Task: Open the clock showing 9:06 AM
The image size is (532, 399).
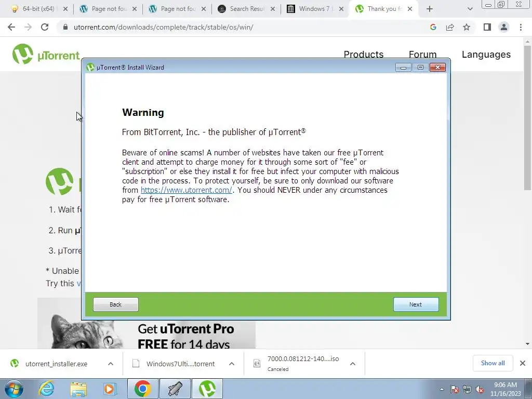Action: click(x=506, y=389)
